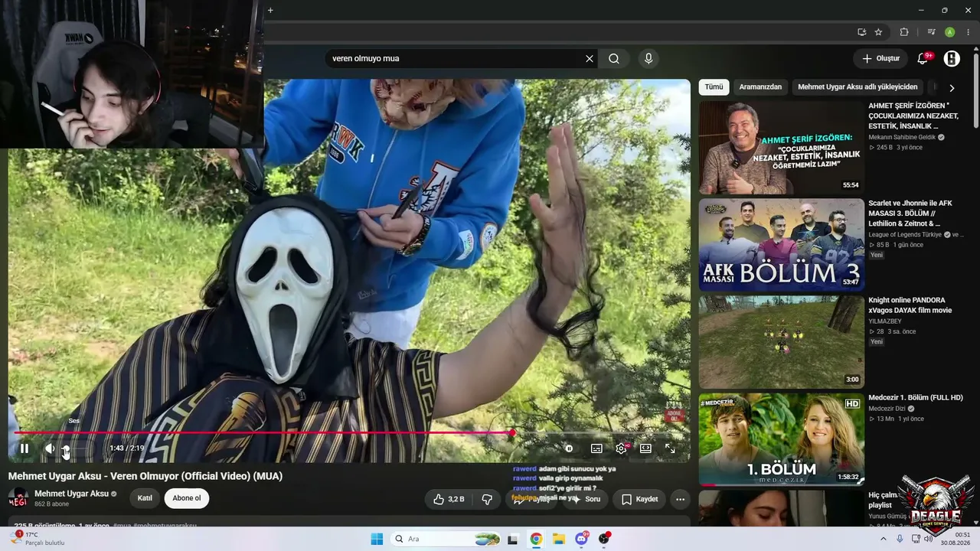Expand the hidden system tray icons chevron
This screenshot has width=980, height=551.
pos(884,539)
